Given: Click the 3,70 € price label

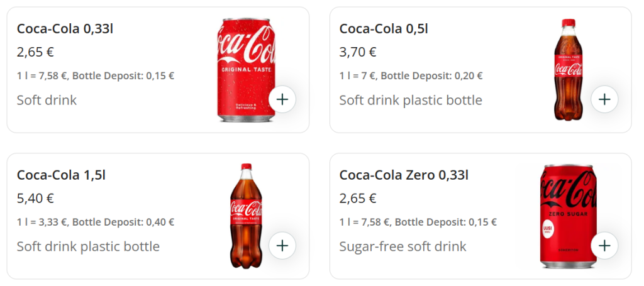Looking at the screenshot, I should pyautogui.click(x=358, y=52).
